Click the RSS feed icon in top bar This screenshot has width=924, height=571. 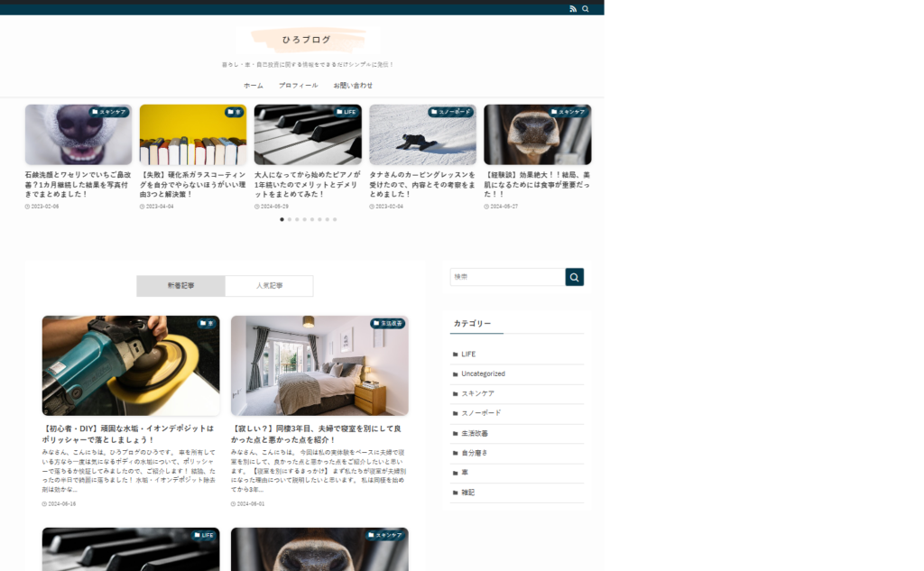pos(572,9)
